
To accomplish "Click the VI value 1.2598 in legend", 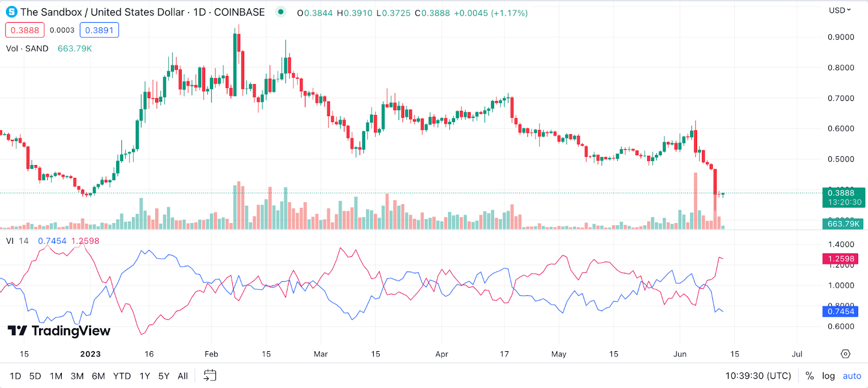I will tap(85, 241).
